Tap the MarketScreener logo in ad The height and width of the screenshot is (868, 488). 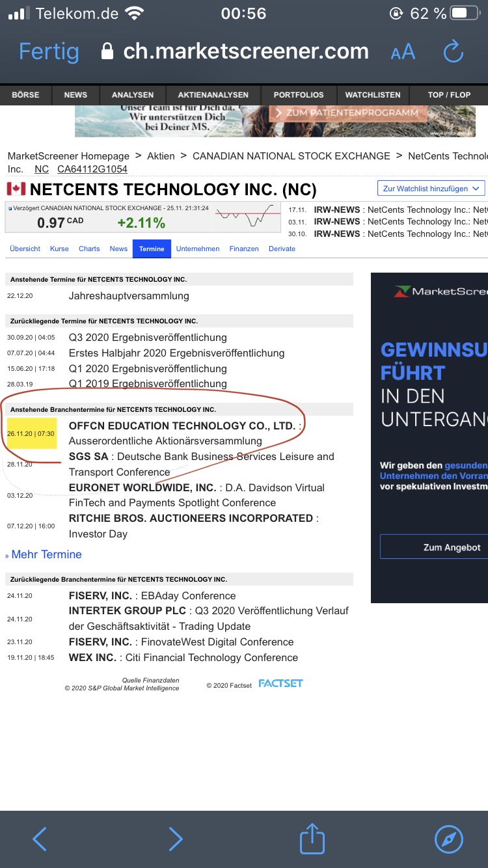[x=441, y=292]
